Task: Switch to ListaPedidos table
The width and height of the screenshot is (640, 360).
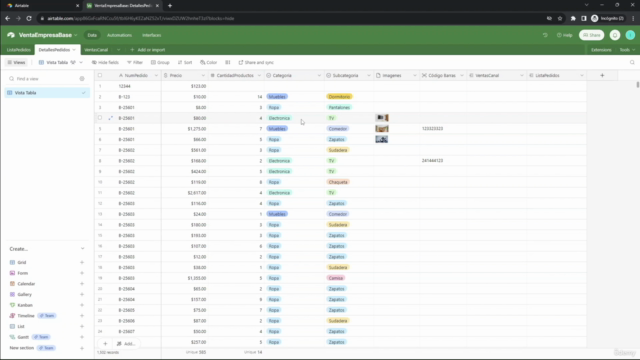Action: (18, 50)
